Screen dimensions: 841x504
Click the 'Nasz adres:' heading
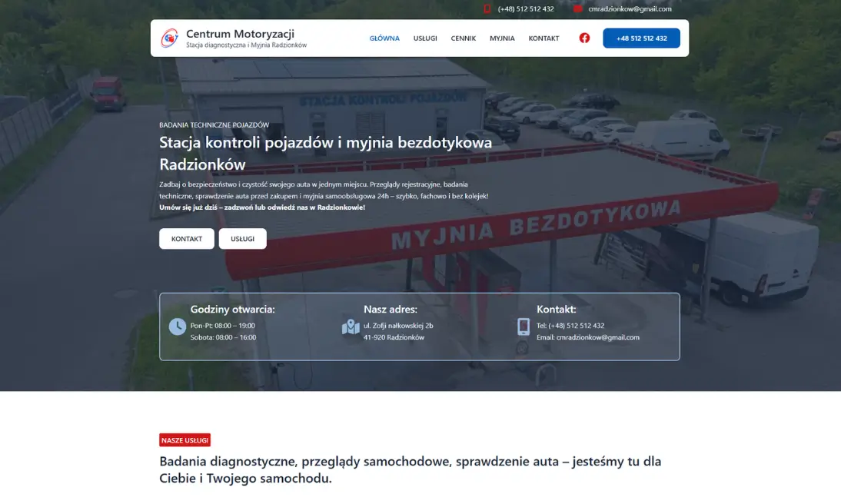coord(390,310)
